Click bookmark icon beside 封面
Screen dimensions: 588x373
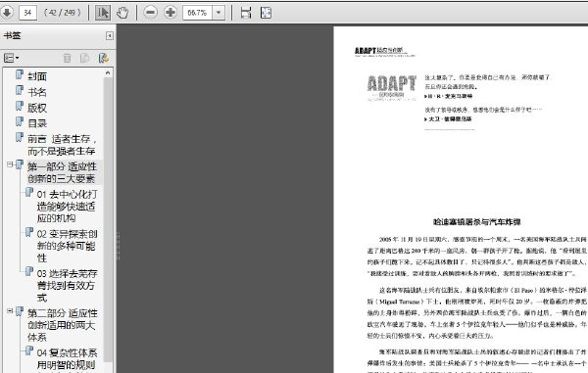[x=20, y=74]
